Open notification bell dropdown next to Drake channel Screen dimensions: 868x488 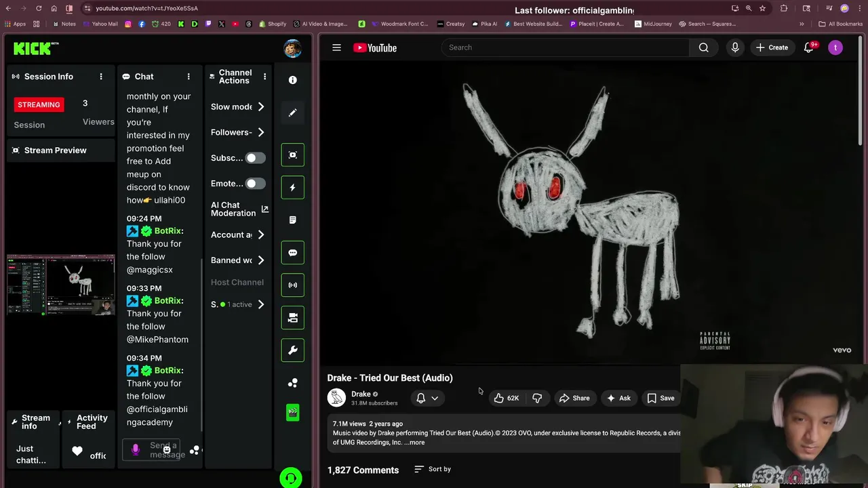click(x=429, y=398)
